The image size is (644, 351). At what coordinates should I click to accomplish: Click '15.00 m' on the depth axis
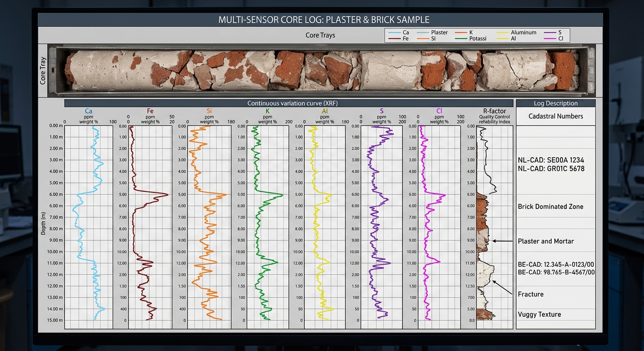point(56,320)
